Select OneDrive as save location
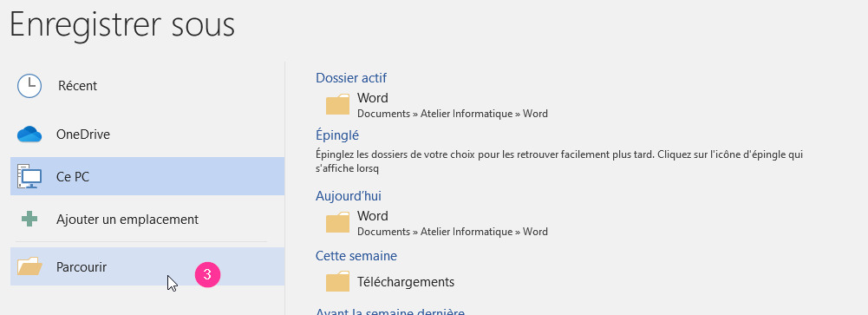Viewport: 868px width, 315px height. [x=147, y=134]
